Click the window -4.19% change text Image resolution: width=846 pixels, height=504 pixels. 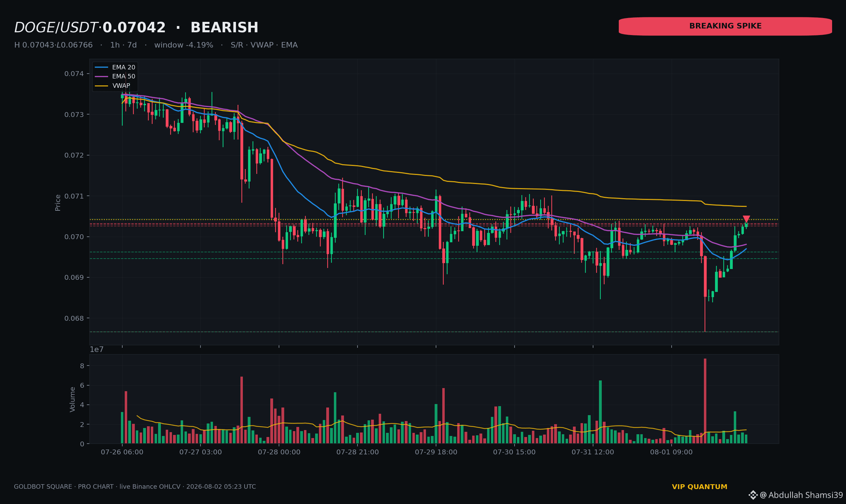point(184,45)
